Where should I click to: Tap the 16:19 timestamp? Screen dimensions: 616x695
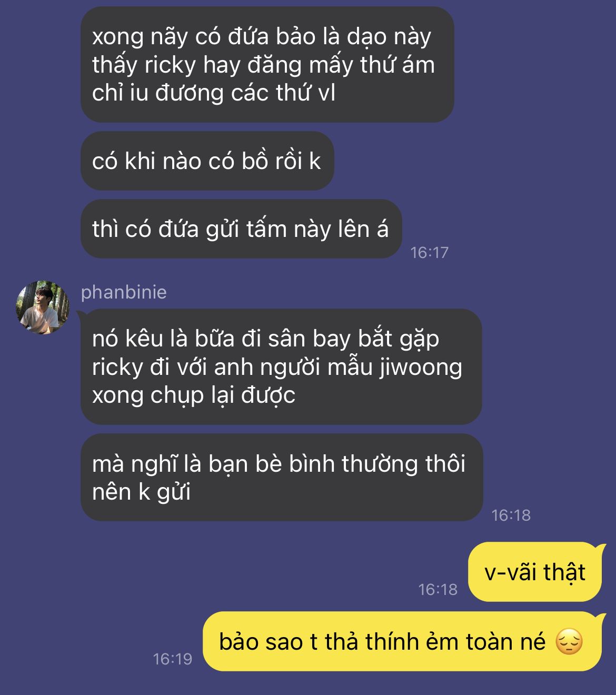[x=173, y=659]
